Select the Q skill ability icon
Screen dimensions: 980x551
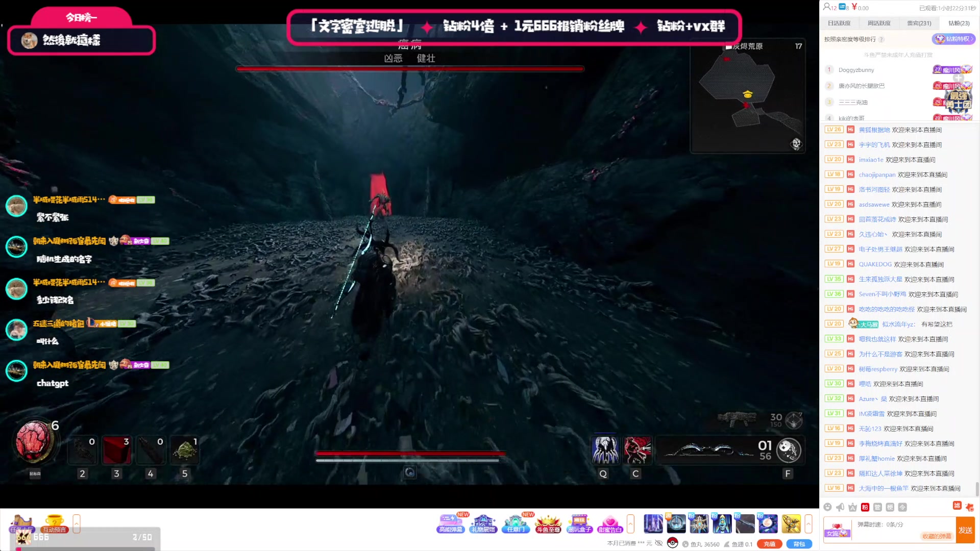click(605, 450)
